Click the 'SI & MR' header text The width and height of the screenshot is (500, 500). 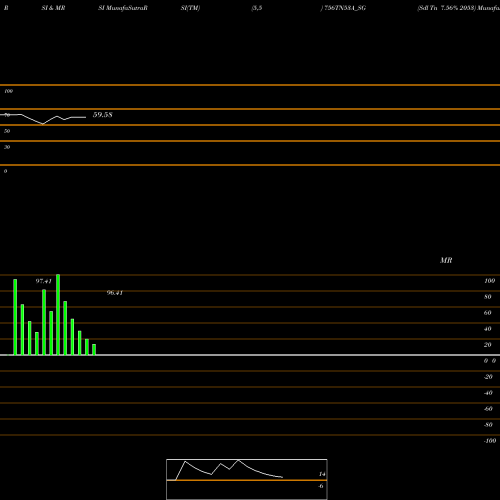(53, 8)
